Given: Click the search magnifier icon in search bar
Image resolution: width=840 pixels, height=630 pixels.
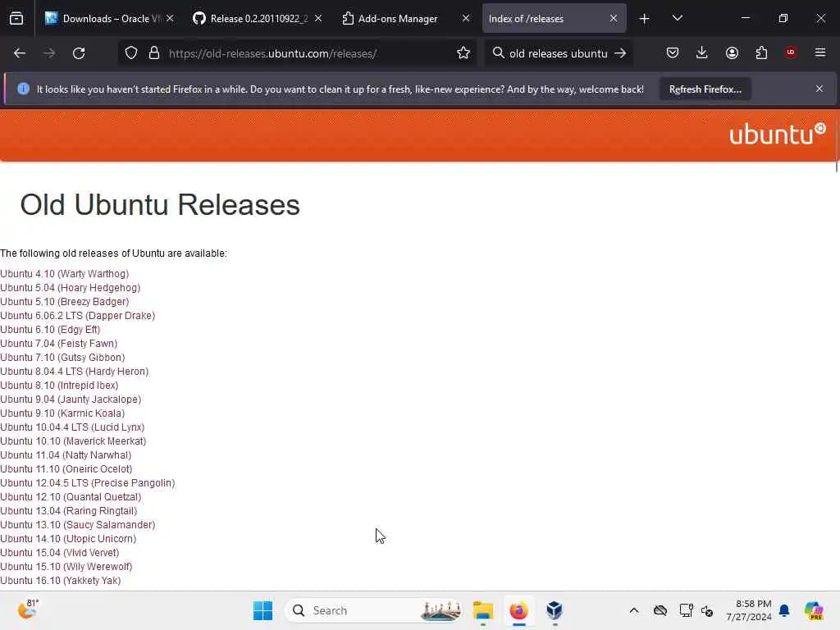Looking at the screenshot, I should click(498, 53).
